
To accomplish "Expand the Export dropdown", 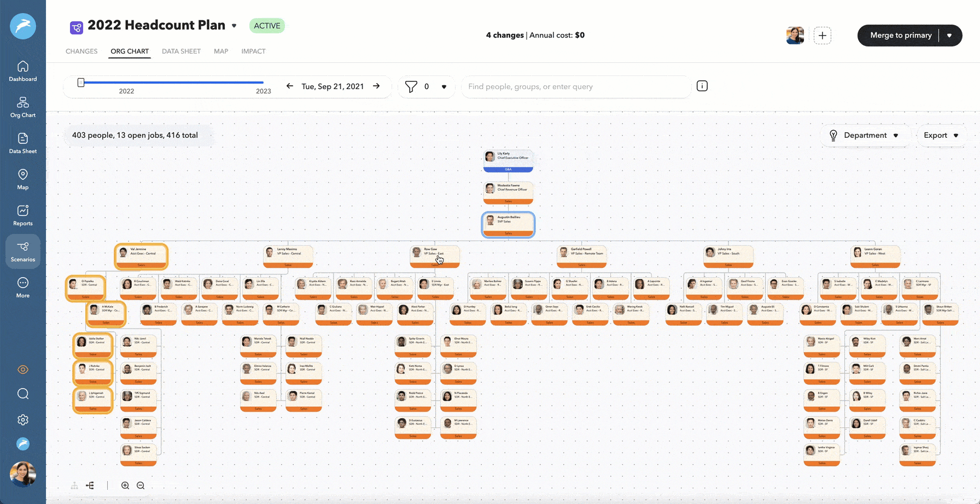I will (941, 135).
